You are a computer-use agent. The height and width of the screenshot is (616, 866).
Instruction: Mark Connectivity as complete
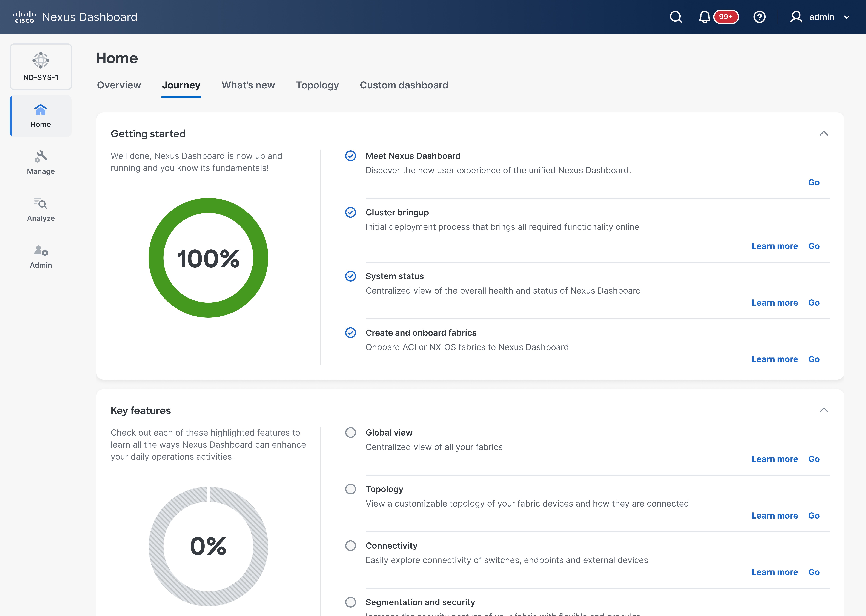point(351,545)
